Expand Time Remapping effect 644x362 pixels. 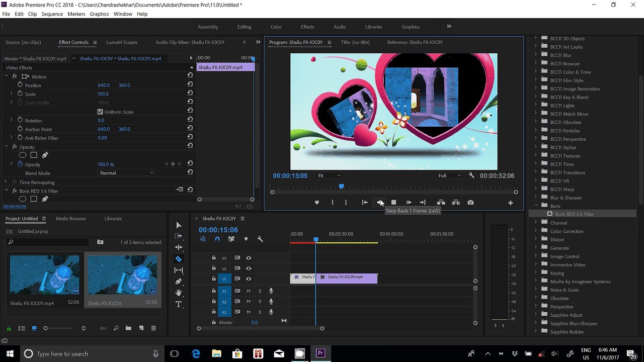click(6, 182)
